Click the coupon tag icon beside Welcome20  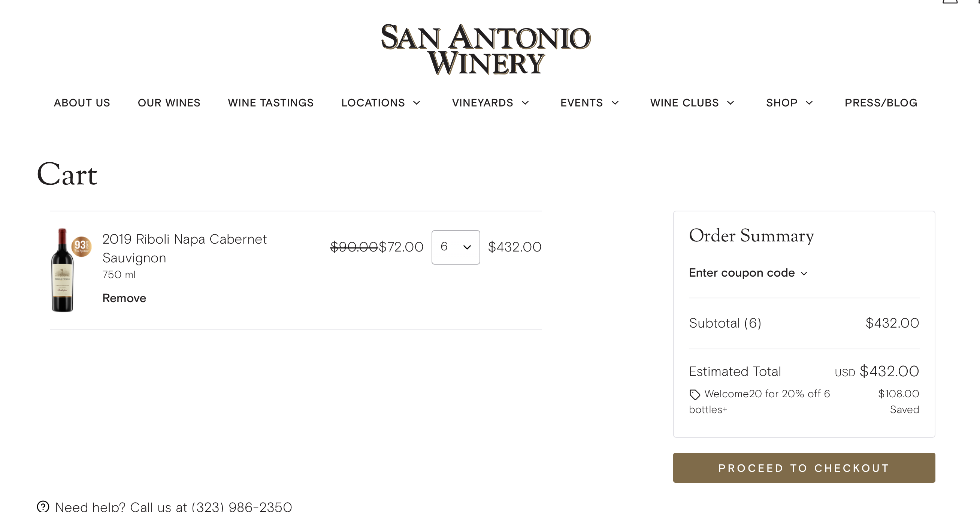tap(695, 394)
